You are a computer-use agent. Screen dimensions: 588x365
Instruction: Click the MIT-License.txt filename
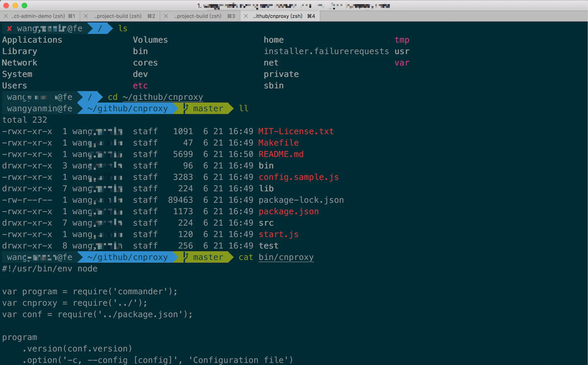pyautogui.click(x=296, y=131)
